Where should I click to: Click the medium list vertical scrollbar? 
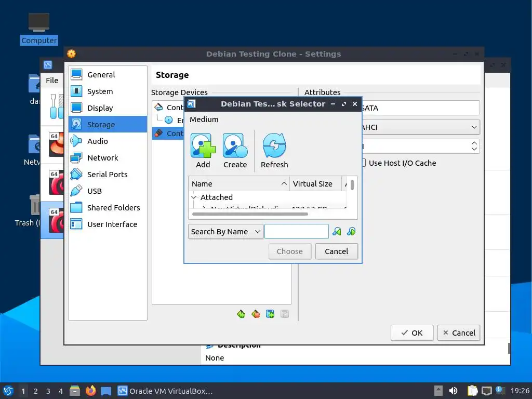tap(352, 185)
